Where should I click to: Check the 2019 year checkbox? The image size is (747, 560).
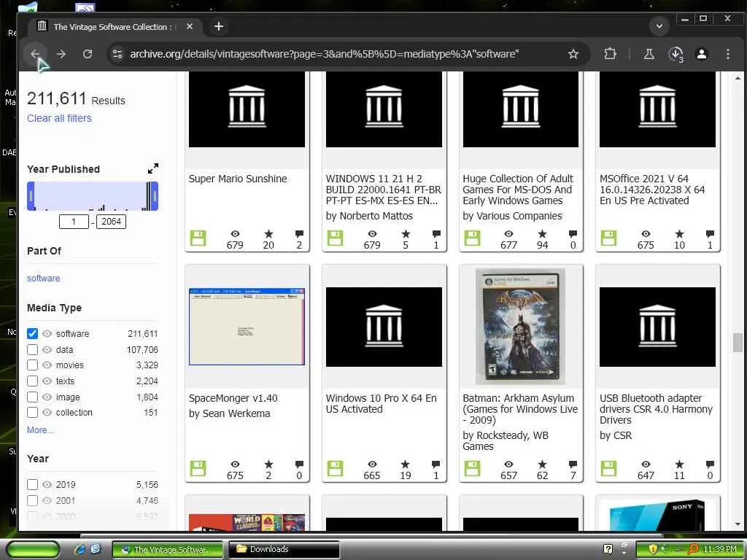click(32, 484)
